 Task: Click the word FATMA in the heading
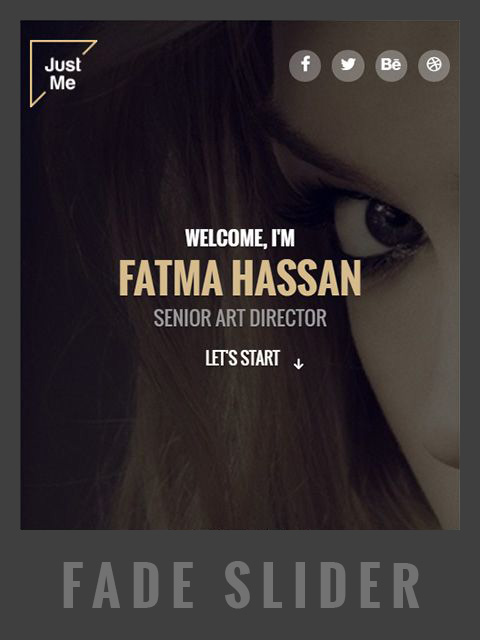[171, 278]
